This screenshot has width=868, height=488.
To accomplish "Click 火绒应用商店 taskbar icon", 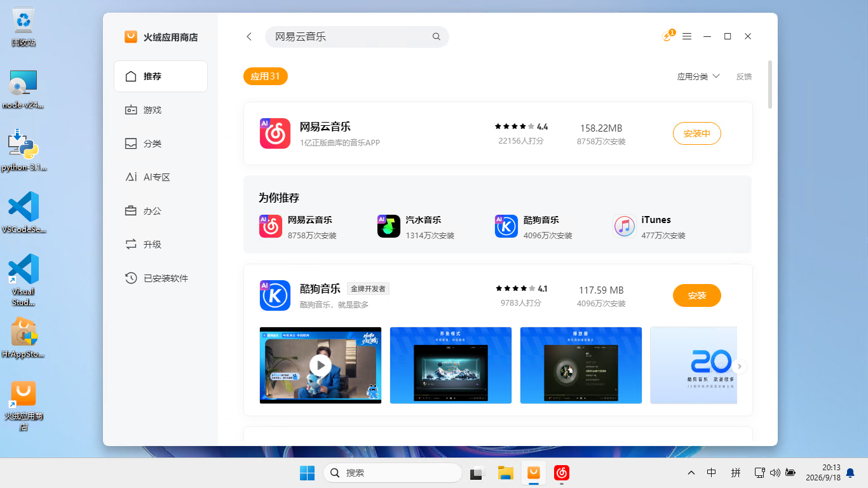I will (534, 473).
